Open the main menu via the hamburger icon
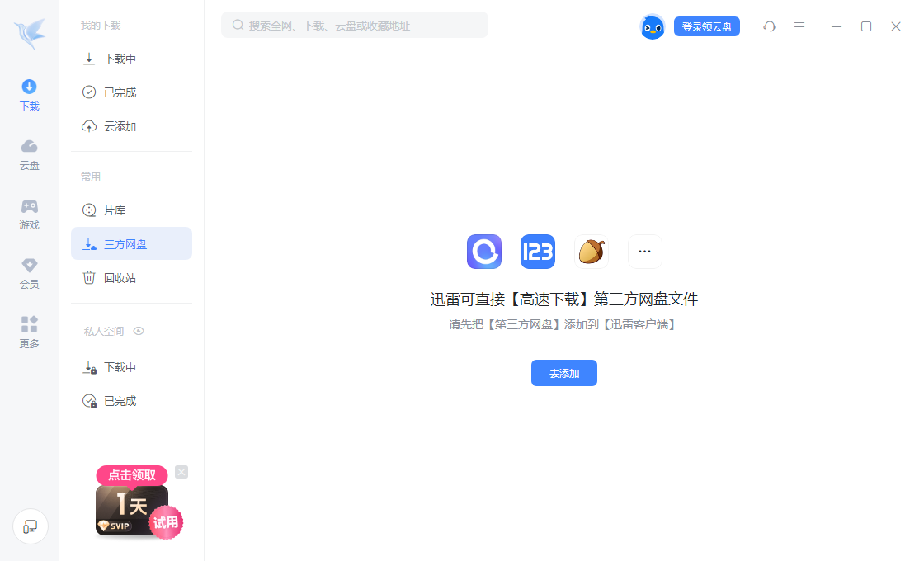Viewport: 924px width, 561px height. click(799, 26)
